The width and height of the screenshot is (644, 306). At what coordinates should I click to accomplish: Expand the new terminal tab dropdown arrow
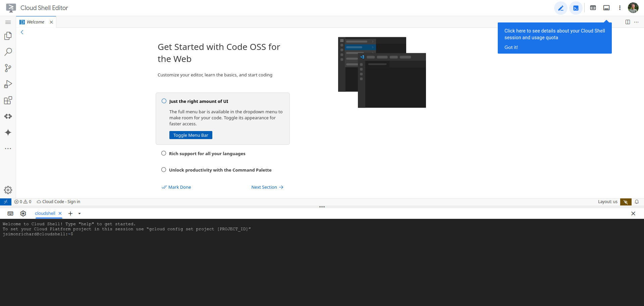coord(79,213)
